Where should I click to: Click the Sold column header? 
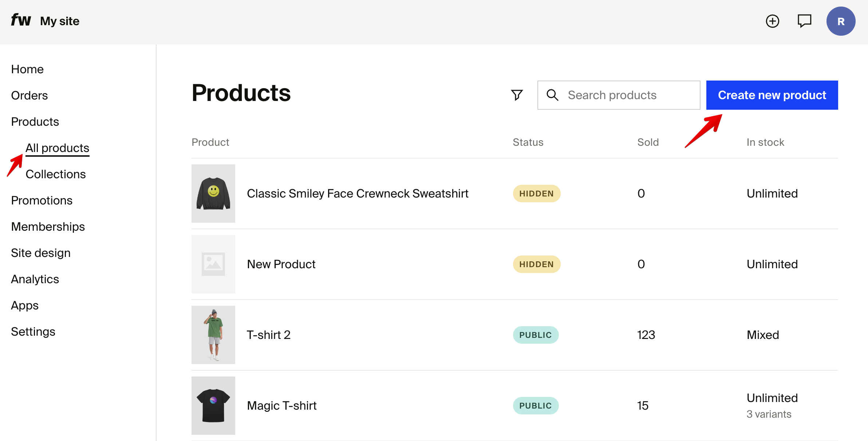coord(648,142)
